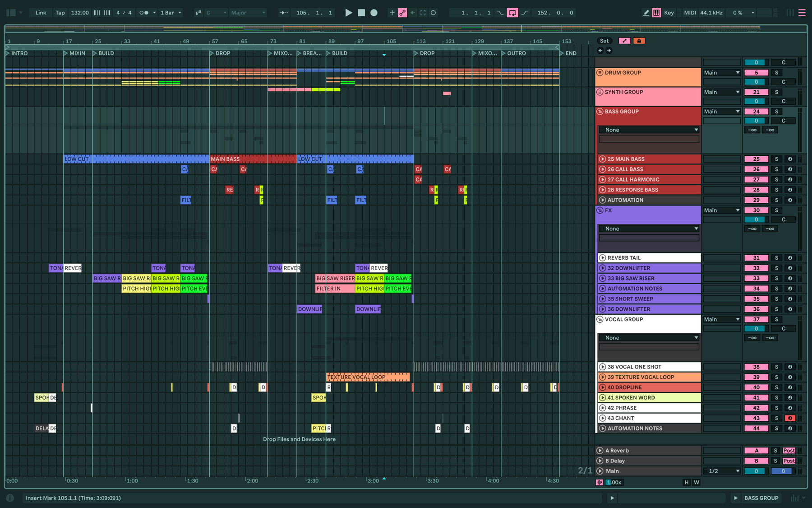This screenshot has height=508, width=812.
Task: Click the H optimize height button
Action: click(x=687, y=482)
